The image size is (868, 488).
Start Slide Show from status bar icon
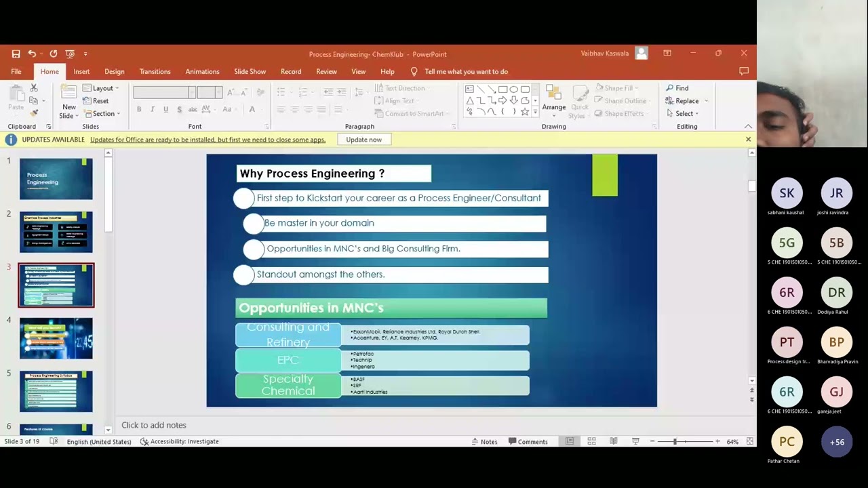coord(635,441)
